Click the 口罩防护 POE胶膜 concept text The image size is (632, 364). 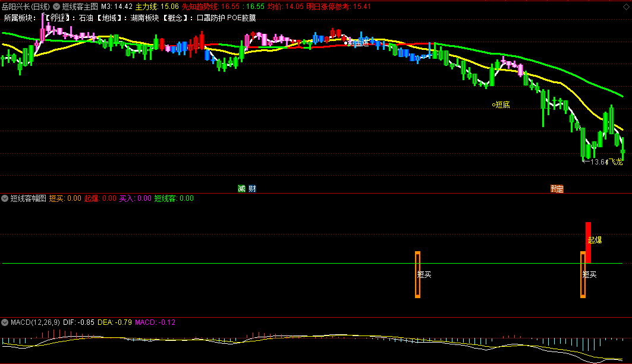pos(226,18)
